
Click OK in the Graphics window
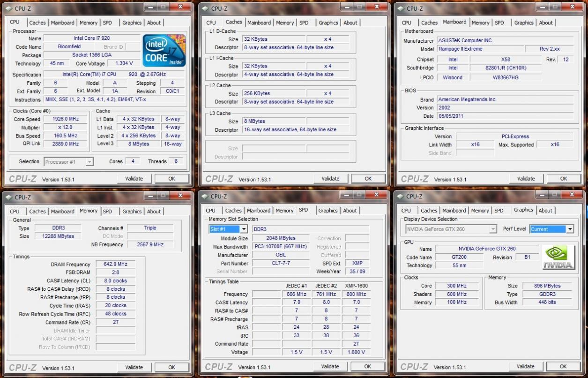[x=563, y=366]
